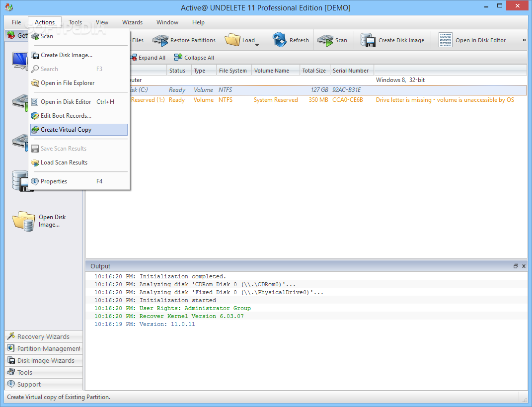Image resolution: width=532 pixels, height=407 pixels.
Task: Click the Open Disk Image folder icon
Action: coord(23,221)
